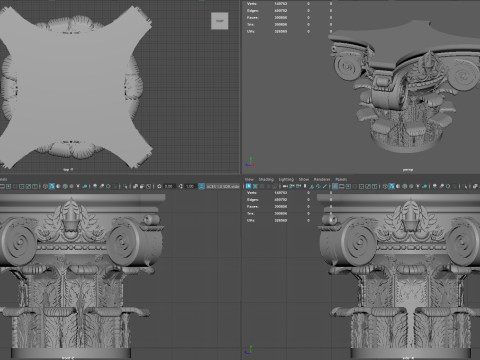Toggle the viewport Grid display button
480x360 pixels.
[x=335, y=186]
